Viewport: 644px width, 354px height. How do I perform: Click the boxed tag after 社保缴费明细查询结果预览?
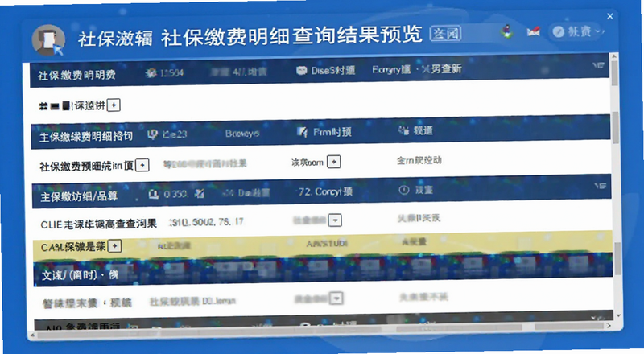click(x=446, y=33)
